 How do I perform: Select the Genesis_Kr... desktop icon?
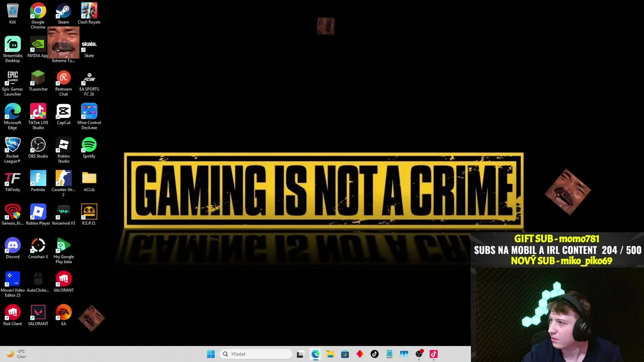click(13, 215)
